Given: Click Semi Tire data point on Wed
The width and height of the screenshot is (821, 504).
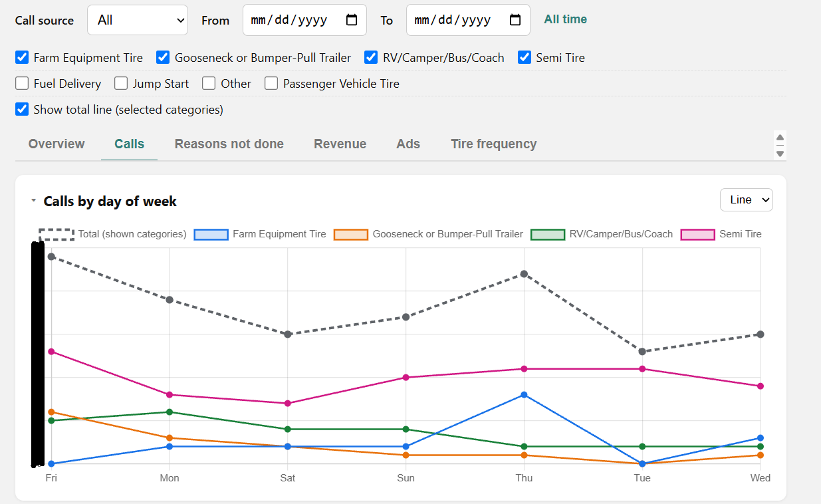Looking at the screenshot, I should 761,386.
